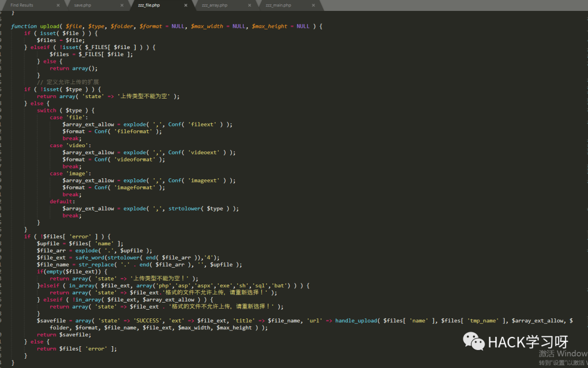Viewport: 588px width, 368px height.
Task: Click the 'return array();' statement
Action: [x=73, y=68]
